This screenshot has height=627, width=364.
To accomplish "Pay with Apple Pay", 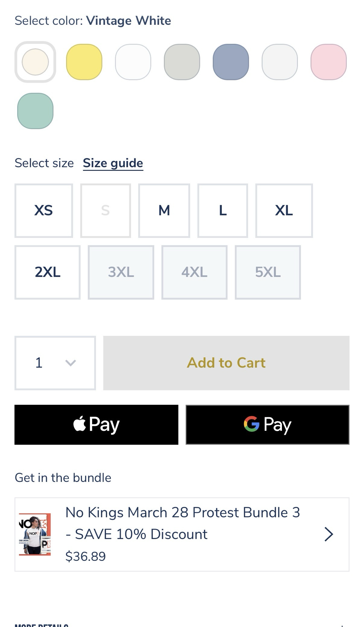I will pyautogui.click(x=96, y=424).
